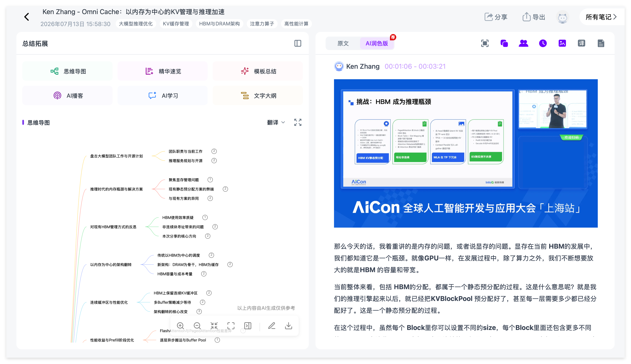Expand count badge next to HBM使用效率质疑
The width and height of the screenshot is (631, 364).
(x=205, y=217)
